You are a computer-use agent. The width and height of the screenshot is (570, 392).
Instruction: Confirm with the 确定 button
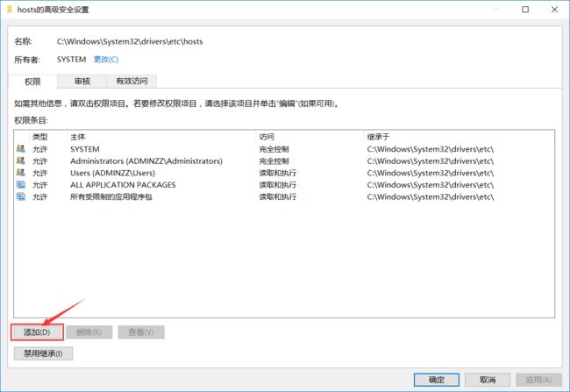pos(436,380)
